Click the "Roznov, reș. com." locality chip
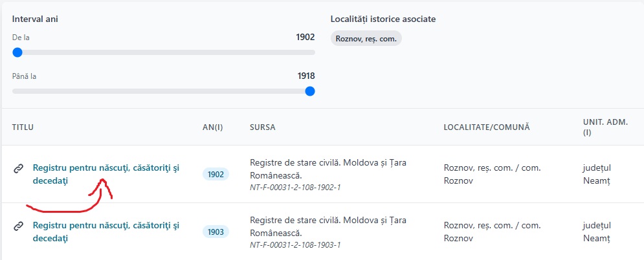The height and width of the screenshot is (260, 644). coord(366,39)
